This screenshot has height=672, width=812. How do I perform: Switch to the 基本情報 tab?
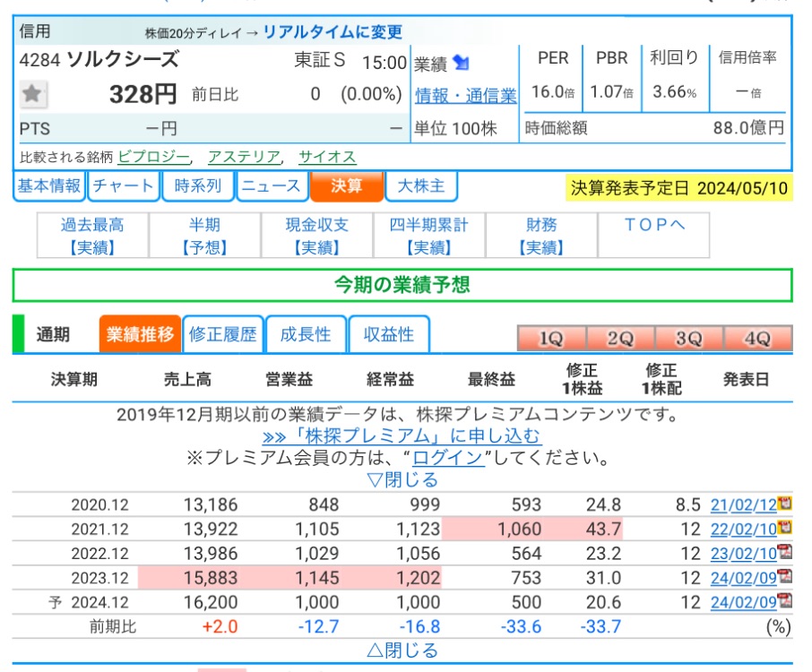pos(49,185)
